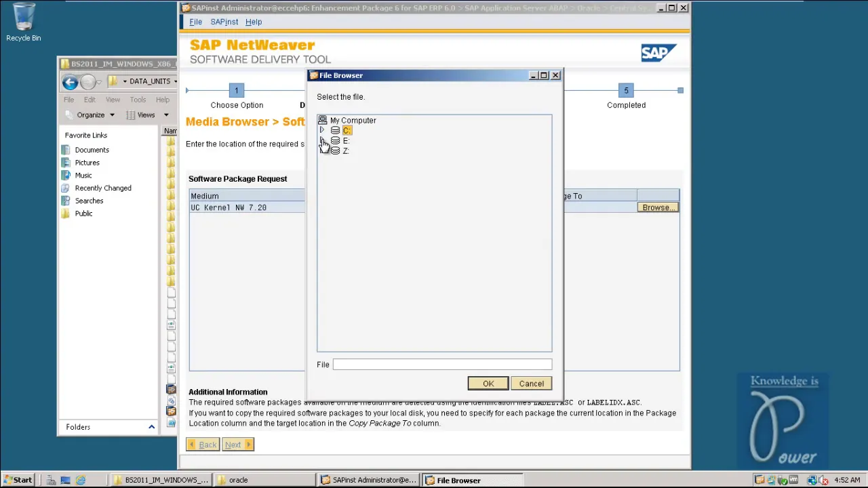The height and width of the screenshot is (488, 868).
Task: Click the Back button in SAPinst
Action: coord(203,445)
